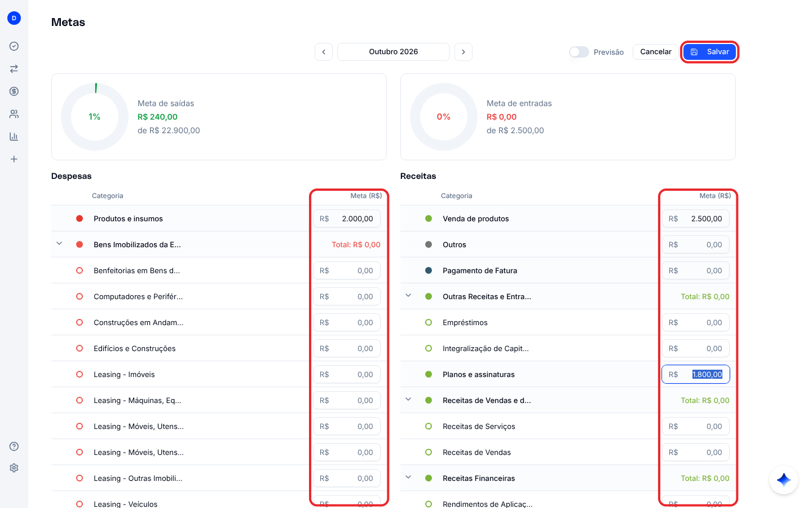Open the user avatar "D" menu
Image resolution: width=812 pixels, height=508 pixels.
14,18
